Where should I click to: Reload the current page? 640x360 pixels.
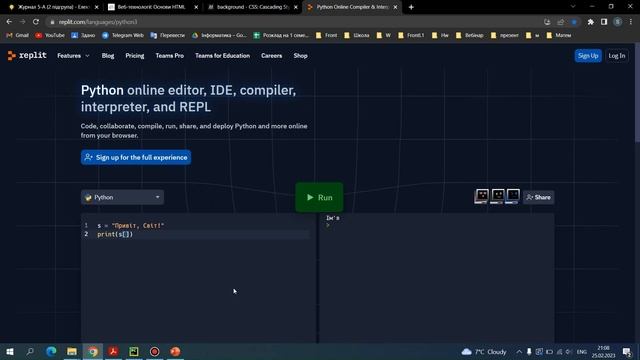36,22
